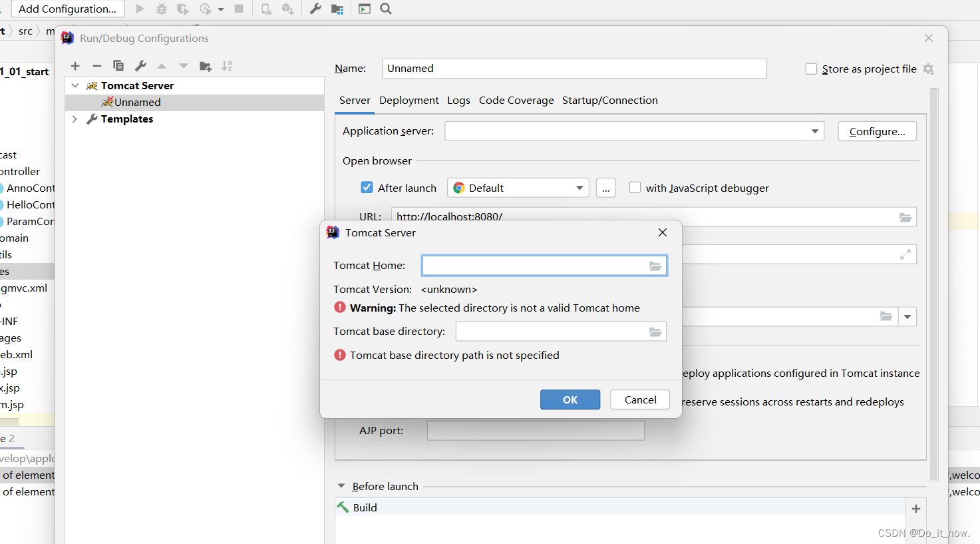Viewport: 980px width, 544px height.
Task: Click Run with Coverage icon in toolbar
Action: click(183, 9)
